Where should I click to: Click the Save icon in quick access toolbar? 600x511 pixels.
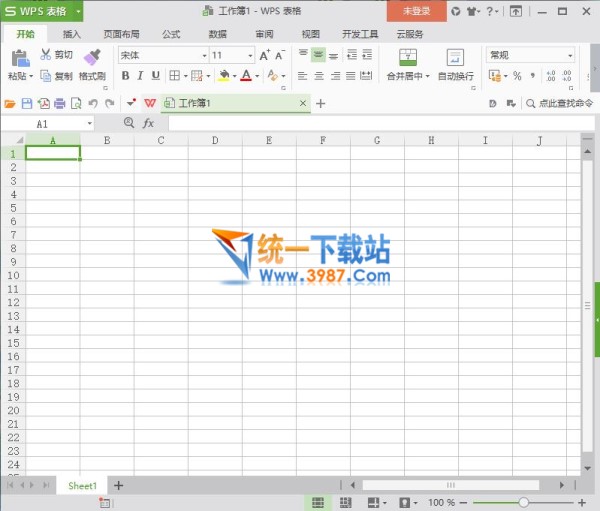tap(26, 103)
